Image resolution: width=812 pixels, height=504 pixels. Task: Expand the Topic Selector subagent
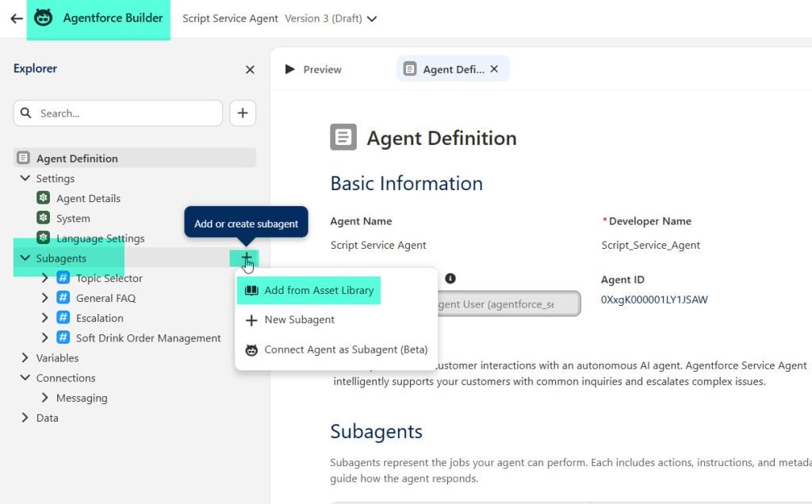(44, 278)
